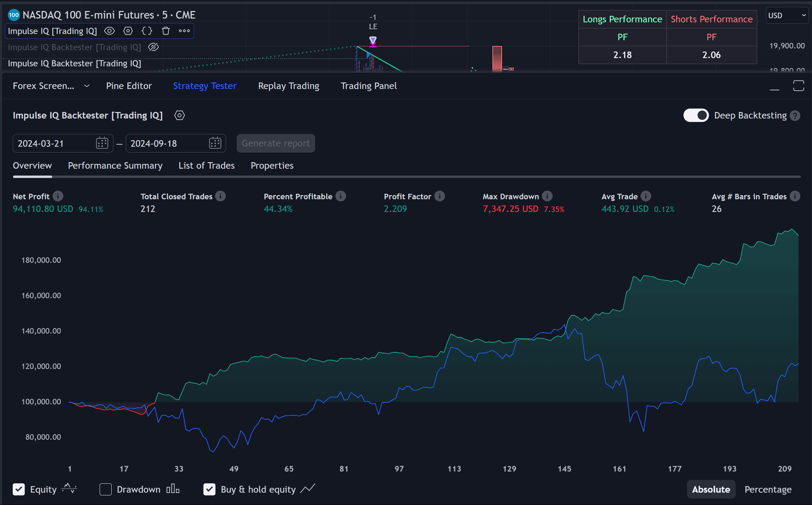The width and height of the screenshot is (812, 505).
Task: Click the Avg Trade value 443.92 USD
Action: [x=625, y=209]
